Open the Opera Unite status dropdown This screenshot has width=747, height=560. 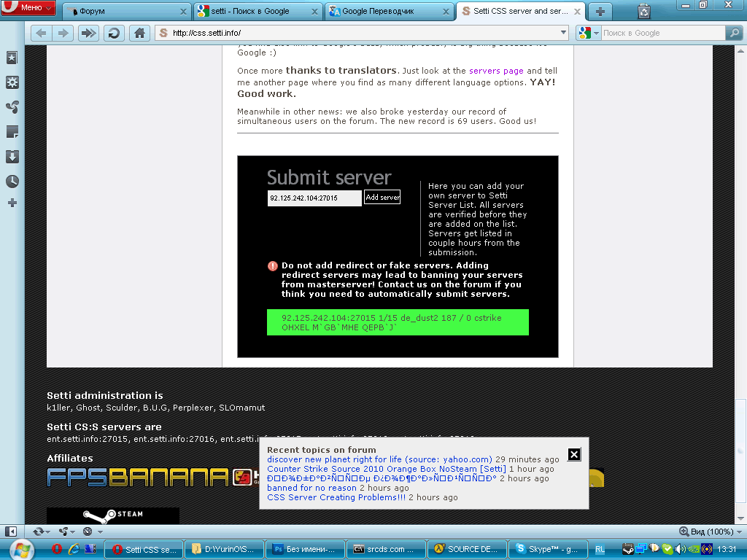click(66, 532)
